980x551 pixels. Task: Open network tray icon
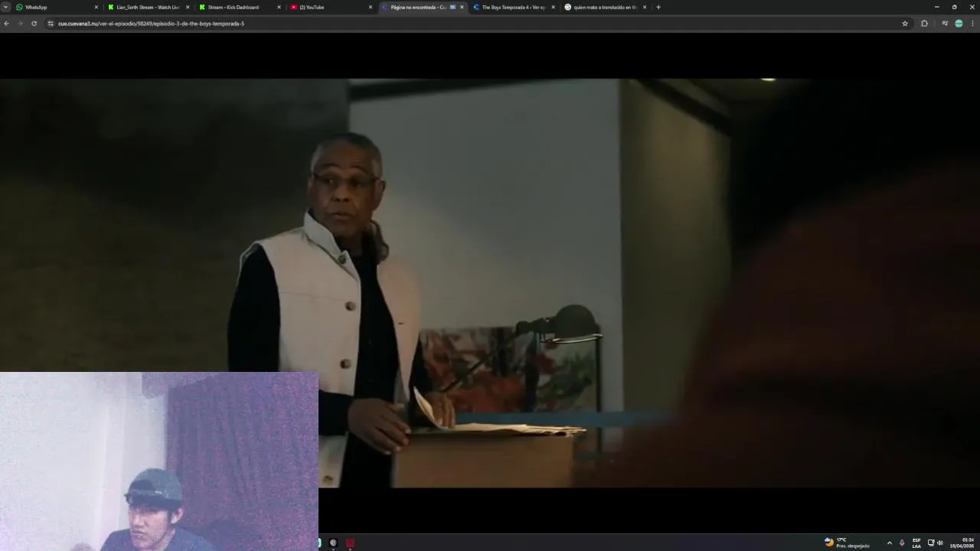click(931, 543)
